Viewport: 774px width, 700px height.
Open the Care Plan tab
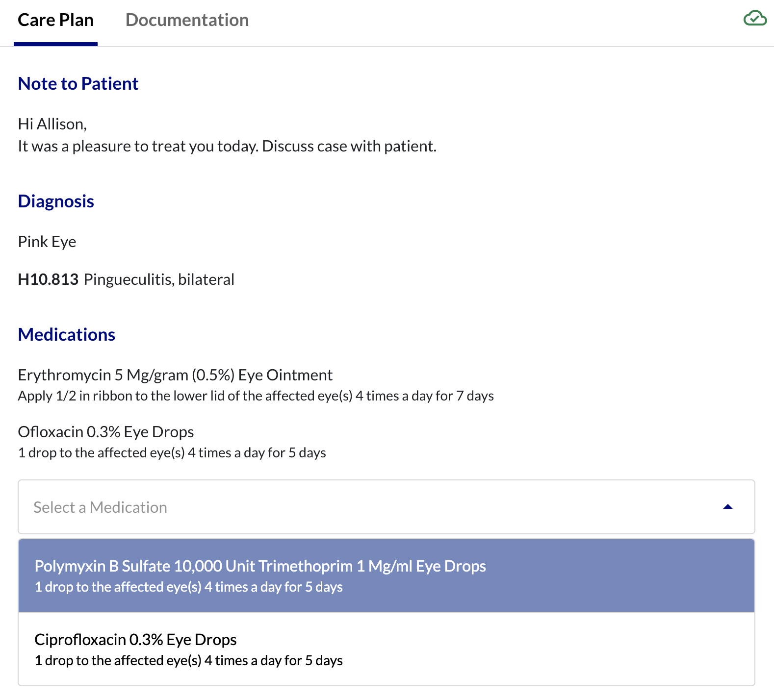(x=55, y=20)
